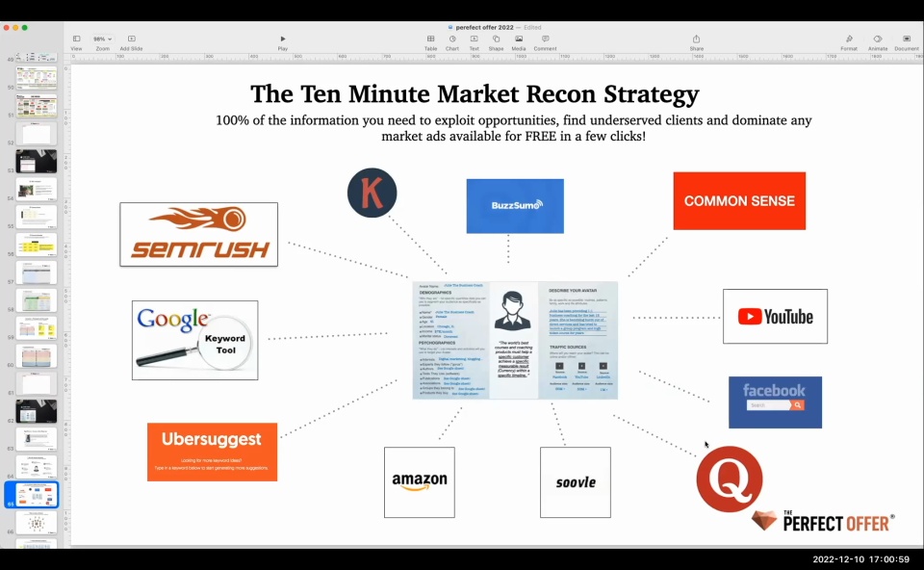Screen dimensions: 924x570
Task: Select slide 57 thumbnail in navigator
Action: (x=37, y=272)
